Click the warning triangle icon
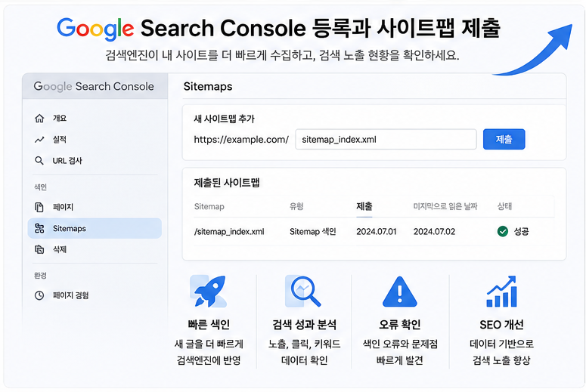 399,292
